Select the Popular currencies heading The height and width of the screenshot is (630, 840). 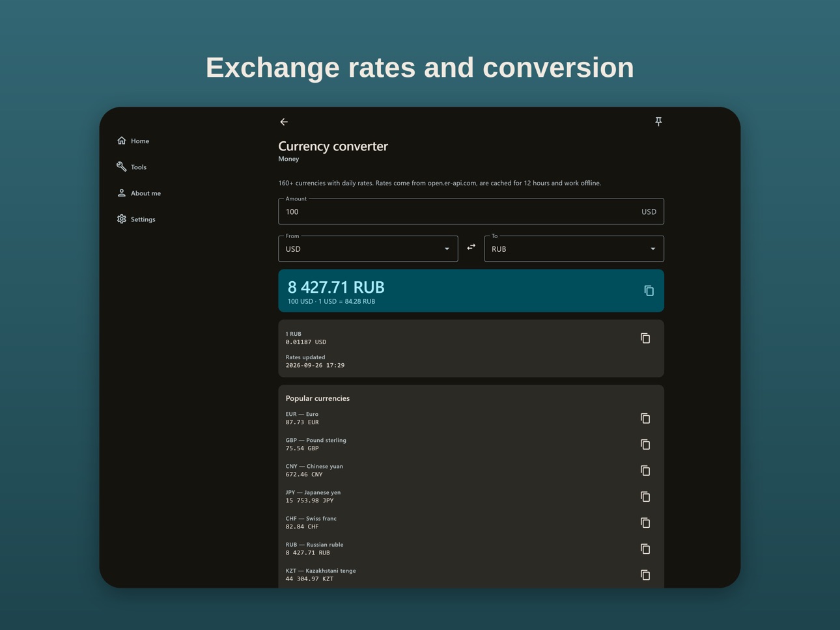click(x=318, y=398)
